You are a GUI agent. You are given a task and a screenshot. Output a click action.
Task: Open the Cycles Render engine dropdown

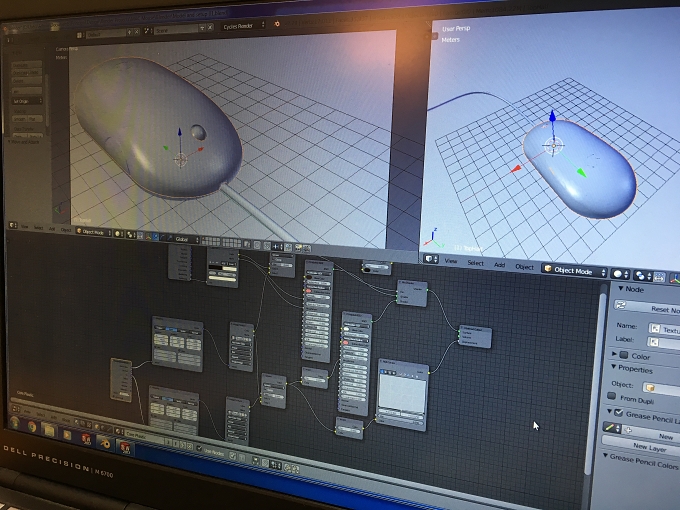point(243,26)
